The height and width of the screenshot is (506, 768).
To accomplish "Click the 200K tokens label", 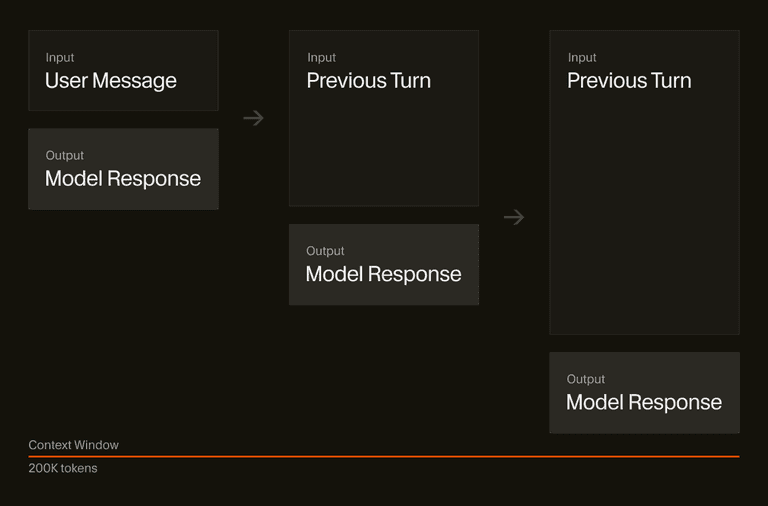I will pyautogui.click(x=63, y=468).
